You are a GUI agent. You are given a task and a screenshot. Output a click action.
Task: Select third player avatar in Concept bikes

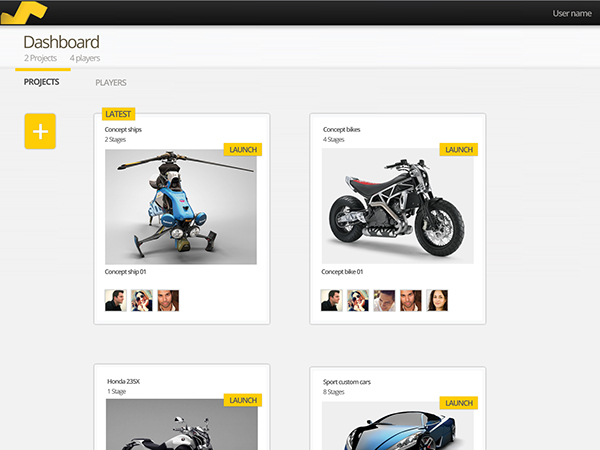click(x=384, y=300)
